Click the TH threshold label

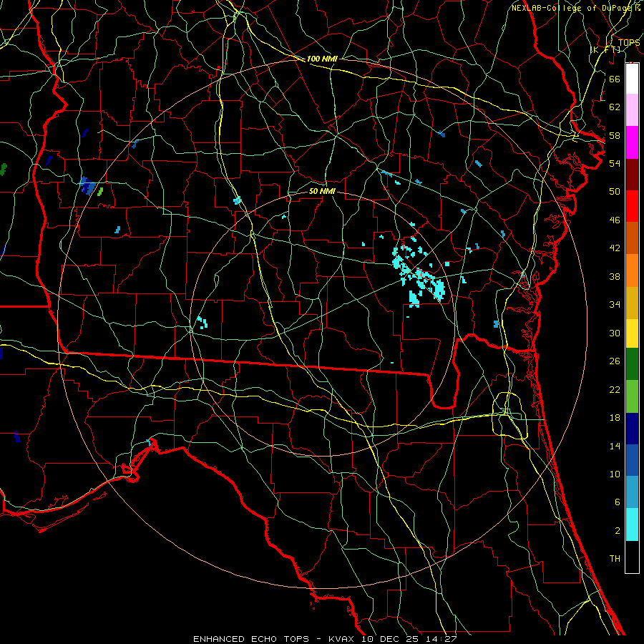pos(615,559)
